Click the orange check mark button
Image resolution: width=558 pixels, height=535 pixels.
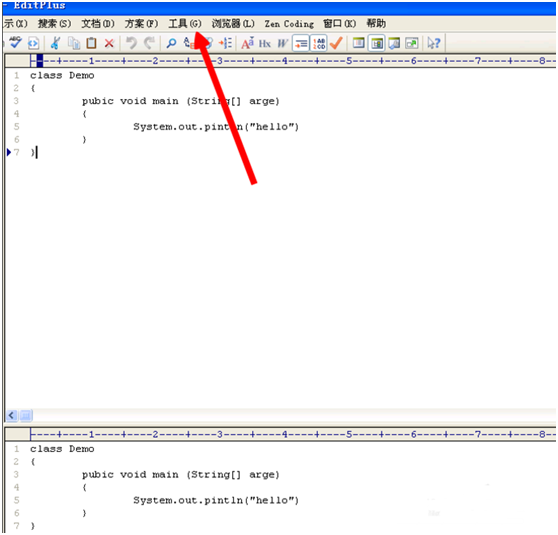click(x=336, y=43)
